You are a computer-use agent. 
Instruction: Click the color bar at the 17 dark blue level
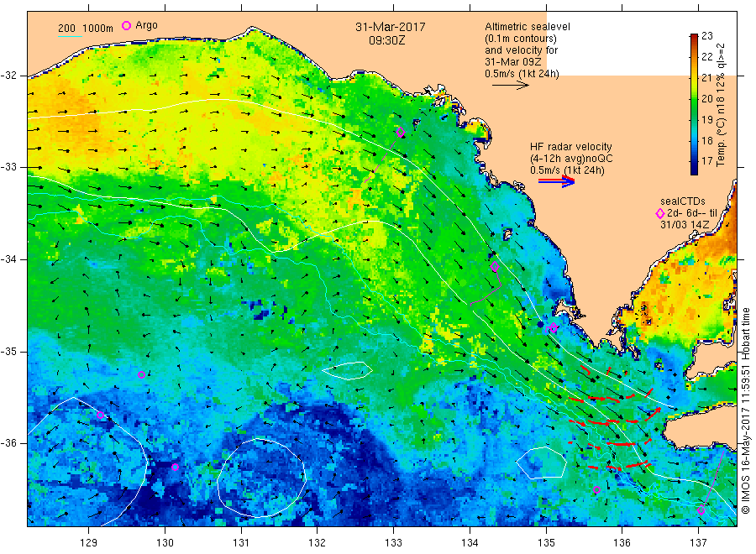[694, 161]
